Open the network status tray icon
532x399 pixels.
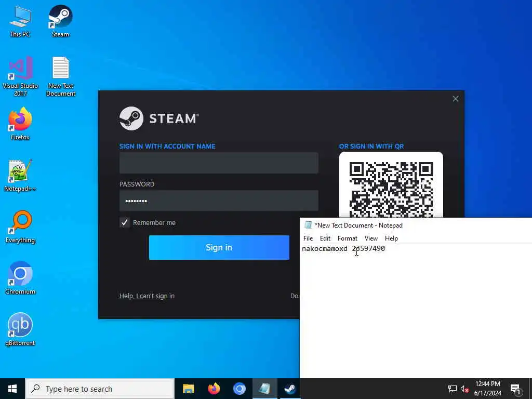pos(453,389)
